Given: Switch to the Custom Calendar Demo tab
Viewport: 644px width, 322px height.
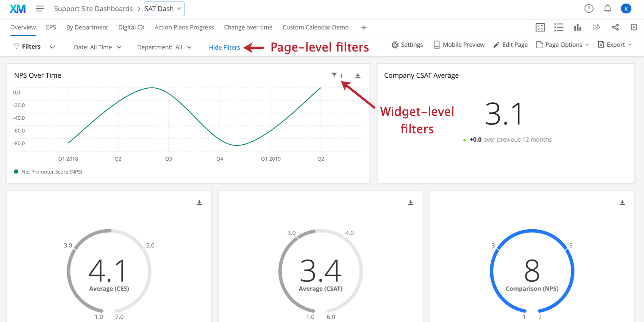Looking at the screenshot, I should [316, 27].
